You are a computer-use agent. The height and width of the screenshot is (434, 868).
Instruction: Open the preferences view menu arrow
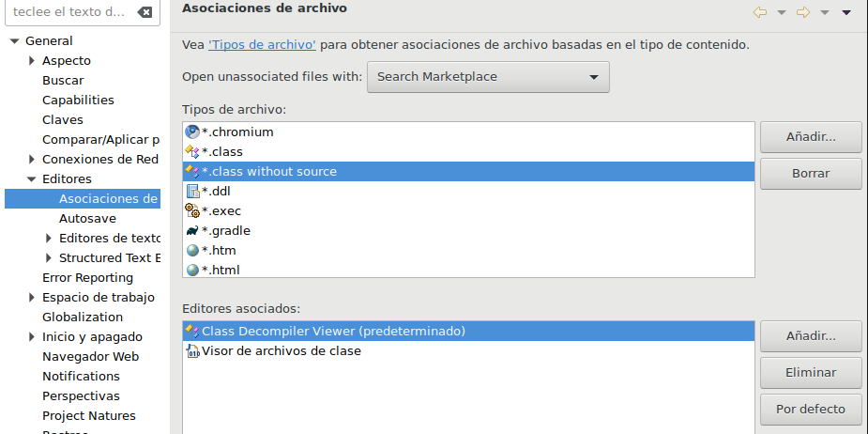tap(845, 12)
